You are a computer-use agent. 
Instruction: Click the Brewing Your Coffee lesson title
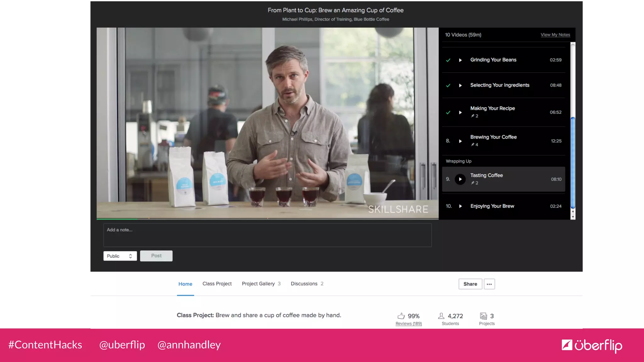(493, 137)
